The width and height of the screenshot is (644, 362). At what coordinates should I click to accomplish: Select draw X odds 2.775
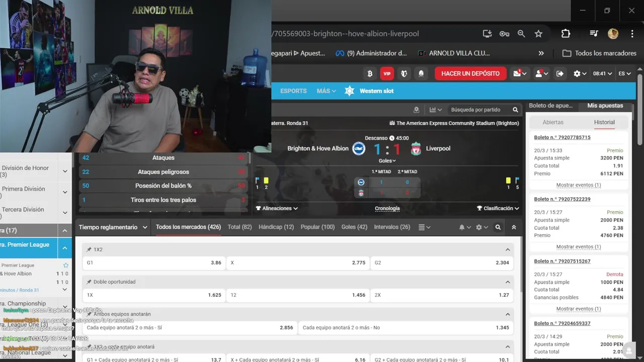[298, 263]
